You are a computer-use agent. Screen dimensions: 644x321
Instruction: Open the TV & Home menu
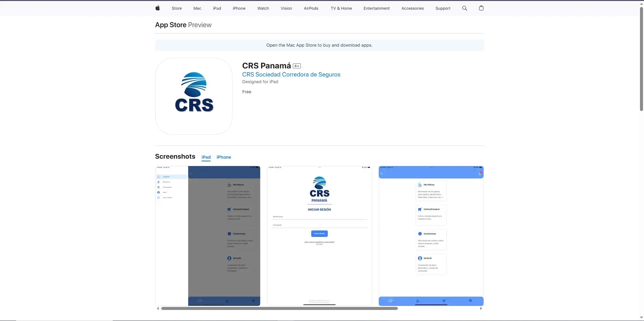[x=341, y=8]
